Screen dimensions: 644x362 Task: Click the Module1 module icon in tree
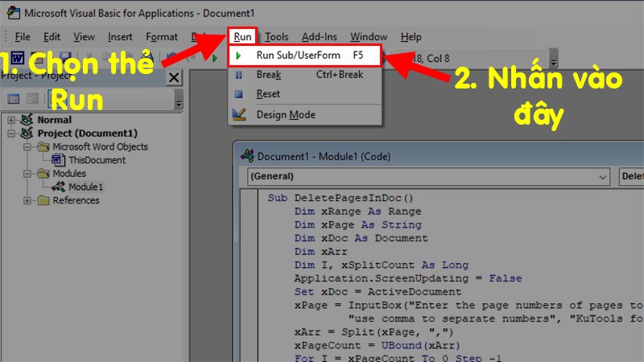[58, 187]
